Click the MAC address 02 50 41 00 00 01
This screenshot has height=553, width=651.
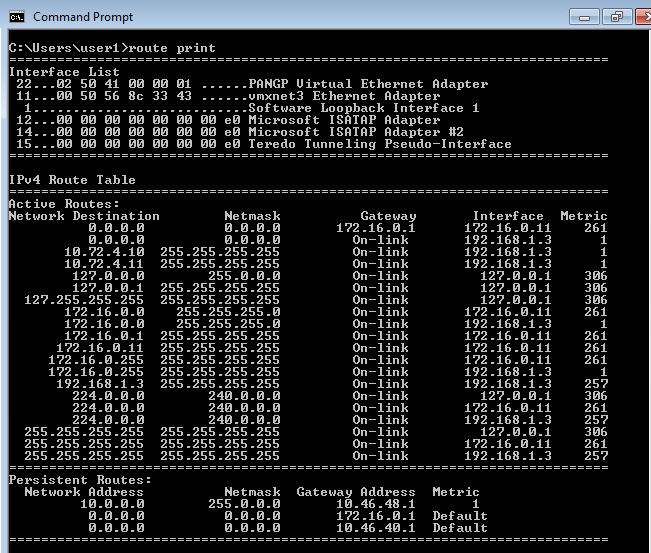tap(124, 84)
